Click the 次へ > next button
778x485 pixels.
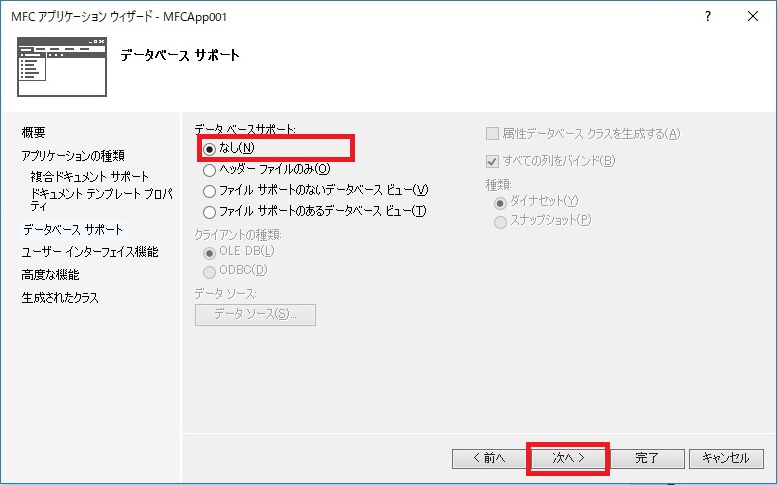(x=568, y=458)
